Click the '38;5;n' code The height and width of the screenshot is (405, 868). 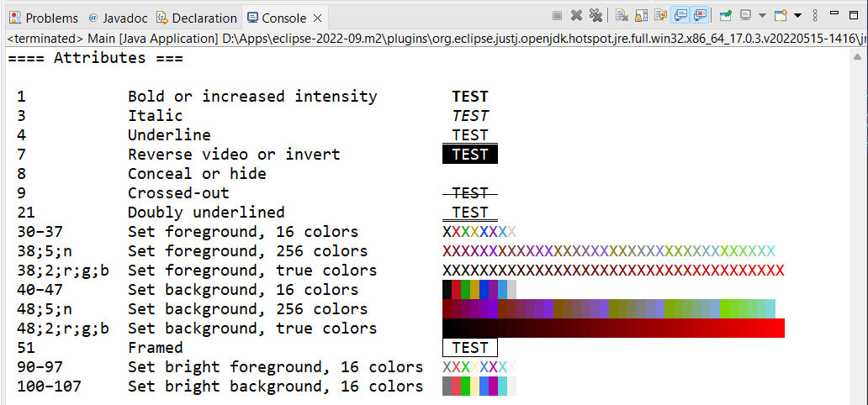[x=45, y=251]
